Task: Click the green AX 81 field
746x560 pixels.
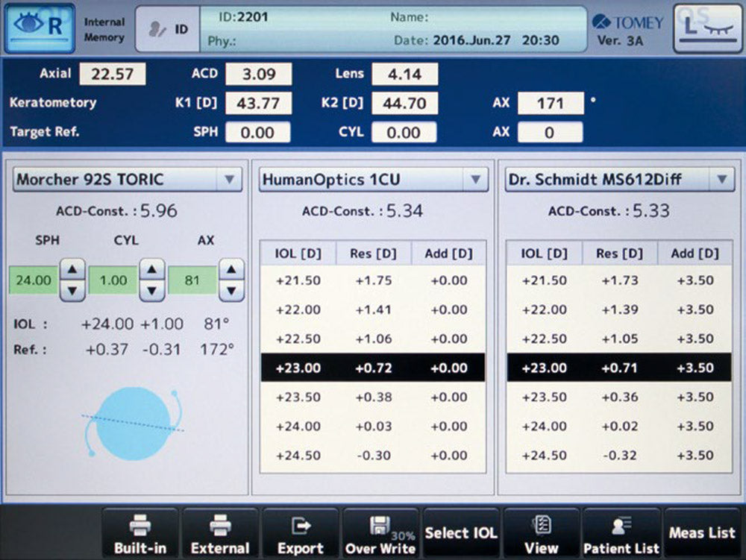Action: [x=192, y=280]
